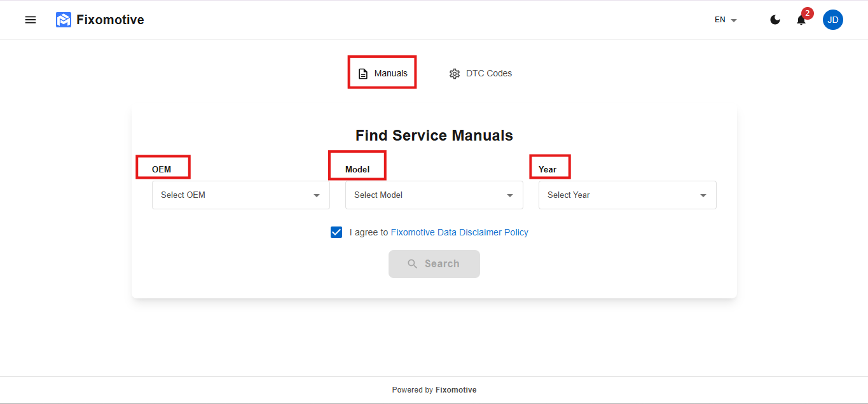Open the hamburger navigation menu
The height and width of the screenshot is (404, 868).
[x=31, y=20]
